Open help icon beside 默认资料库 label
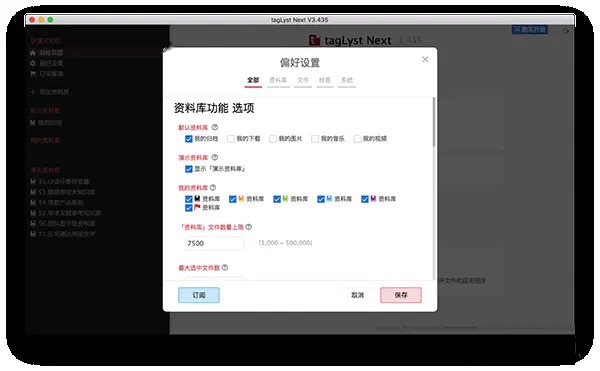600x371 pixels. click(x=215, y=127)
